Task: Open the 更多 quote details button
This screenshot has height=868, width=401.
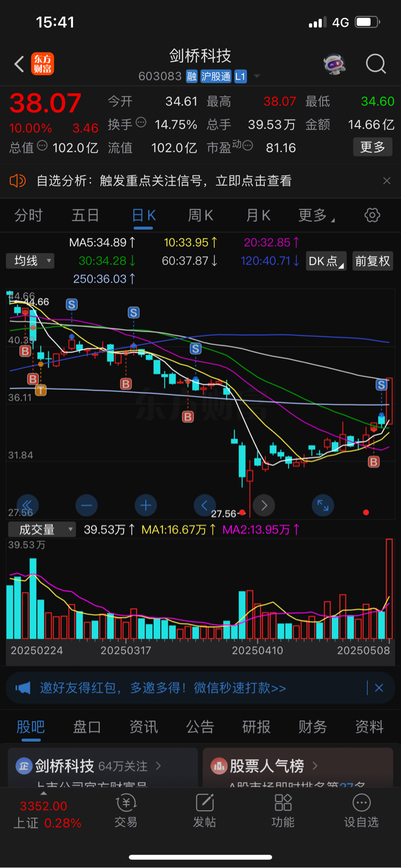Action: coord(372,147)
